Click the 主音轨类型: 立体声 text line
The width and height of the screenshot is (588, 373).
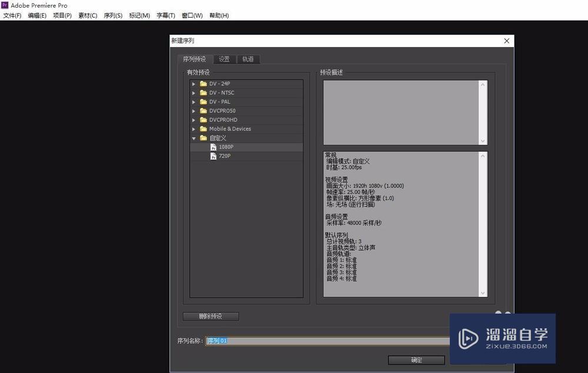pyautogui.click(x=350, y=248)
